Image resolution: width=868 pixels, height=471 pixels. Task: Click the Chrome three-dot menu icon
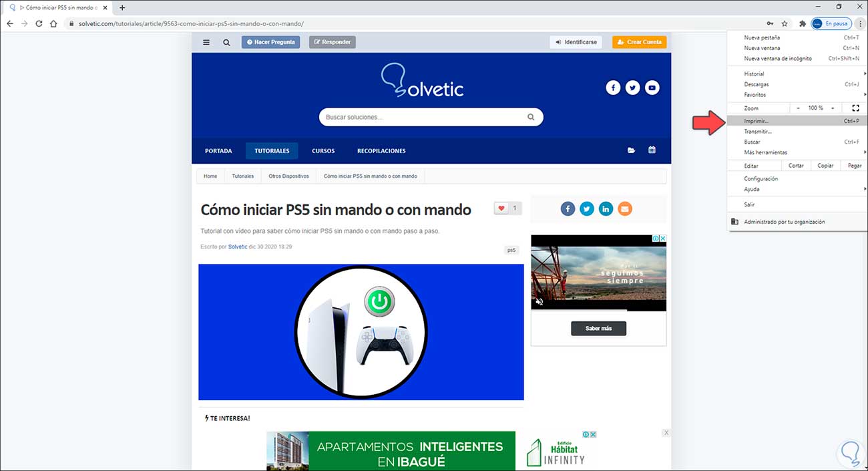[860, 23]
